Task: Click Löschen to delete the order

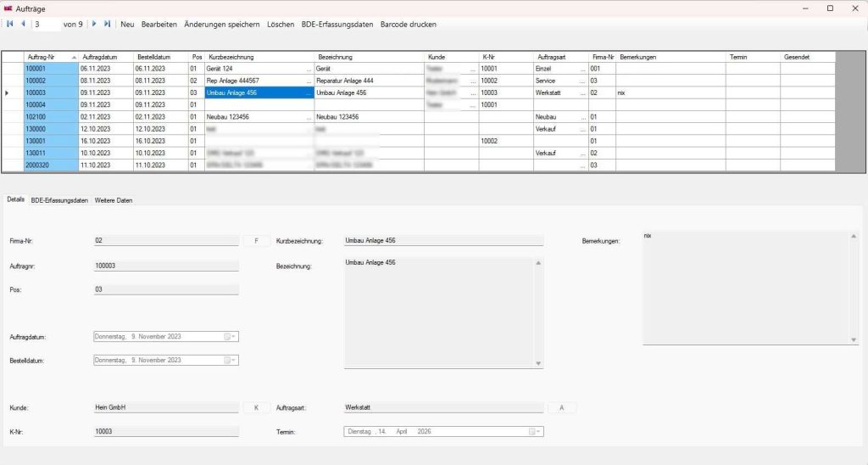Action: point(281,25)
